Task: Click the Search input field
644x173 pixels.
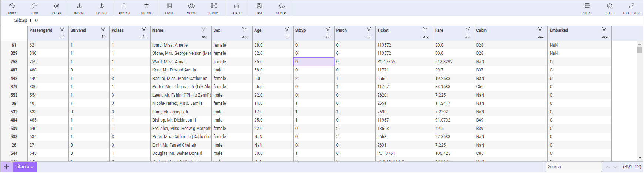Action: coord(573,167)
